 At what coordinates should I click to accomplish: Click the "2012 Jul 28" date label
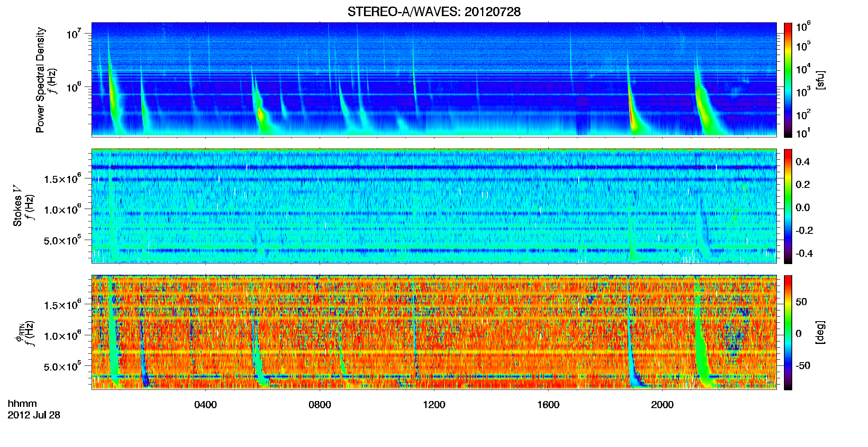(x=34, y=415)
